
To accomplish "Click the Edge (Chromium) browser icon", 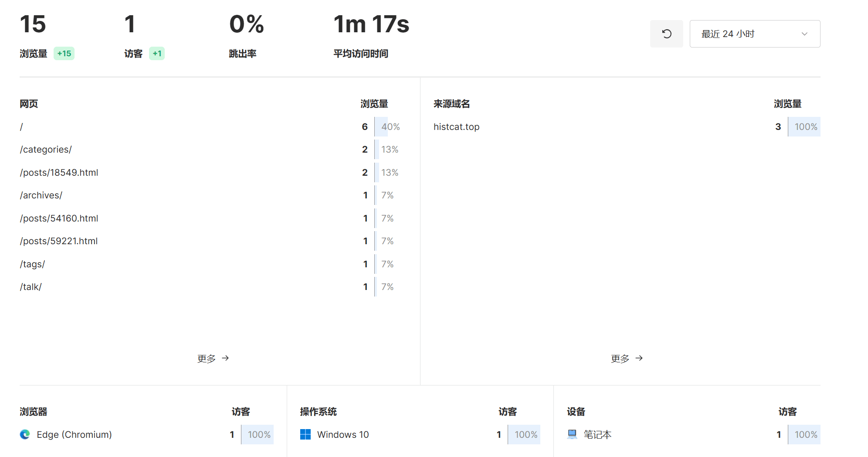I will point(25,434).
